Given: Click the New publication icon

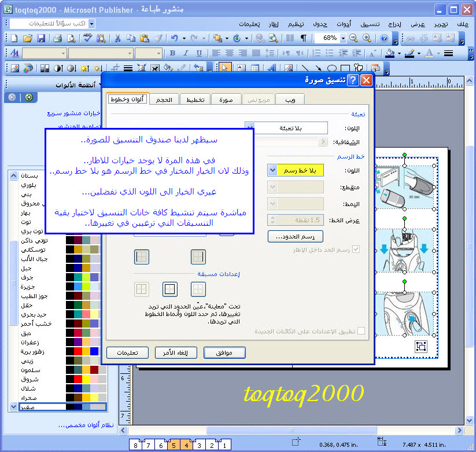Looking at the screenshot, I should [x=14, y=38].
